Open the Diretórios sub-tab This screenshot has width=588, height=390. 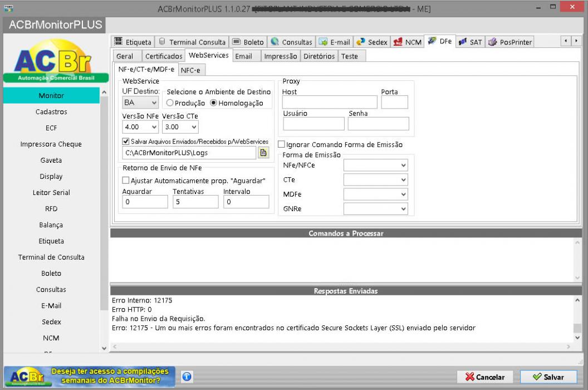point(318,56)
